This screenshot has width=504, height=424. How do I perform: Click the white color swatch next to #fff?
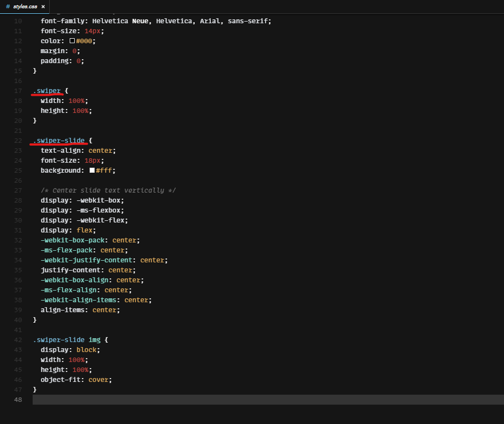tap(93, 170)
